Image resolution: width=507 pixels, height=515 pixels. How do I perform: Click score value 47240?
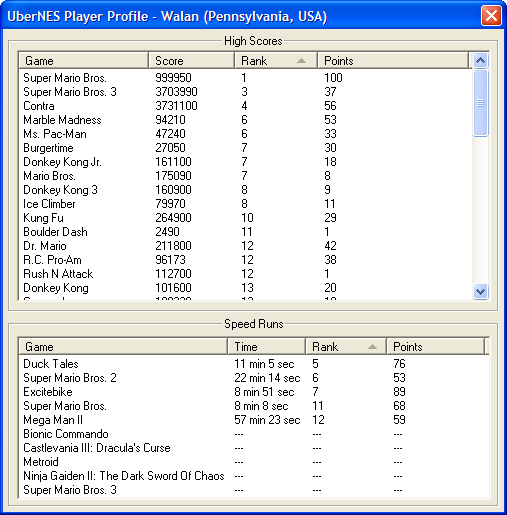click(170, 134)
